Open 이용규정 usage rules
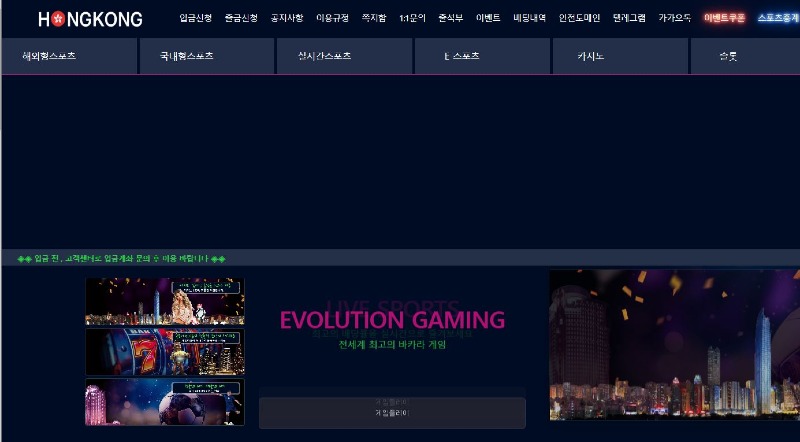The width and height of the screenshot is (800, 442). [332, 18]
